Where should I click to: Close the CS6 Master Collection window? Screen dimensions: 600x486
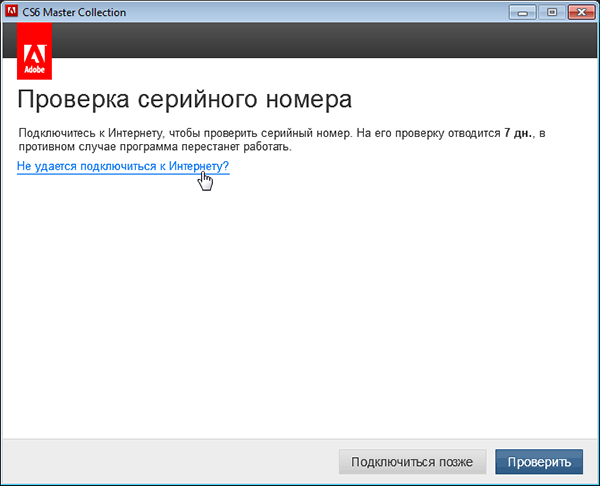coord(581,12)
